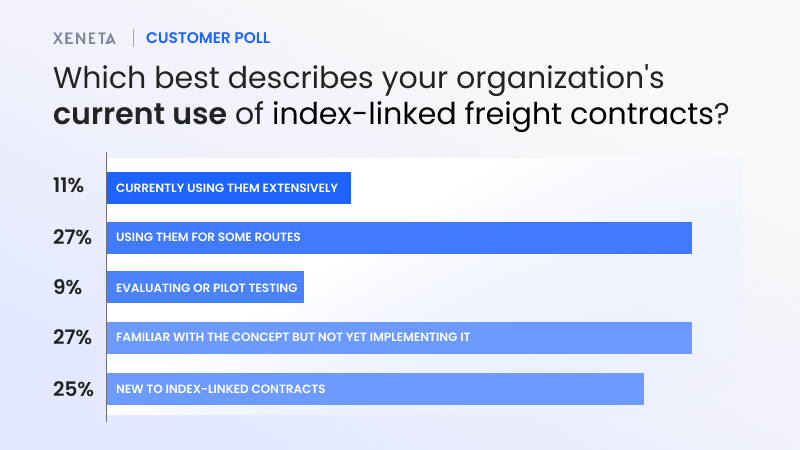
Task: Click the text "NEW TO INDEX-LINKED CONTRACTS"
Action: [221, 388]
